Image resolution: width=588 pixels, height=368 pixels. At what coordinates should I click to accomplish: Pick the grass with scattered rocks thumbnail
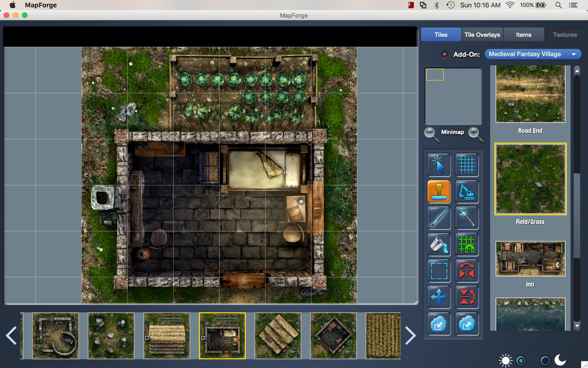(111, 336)
